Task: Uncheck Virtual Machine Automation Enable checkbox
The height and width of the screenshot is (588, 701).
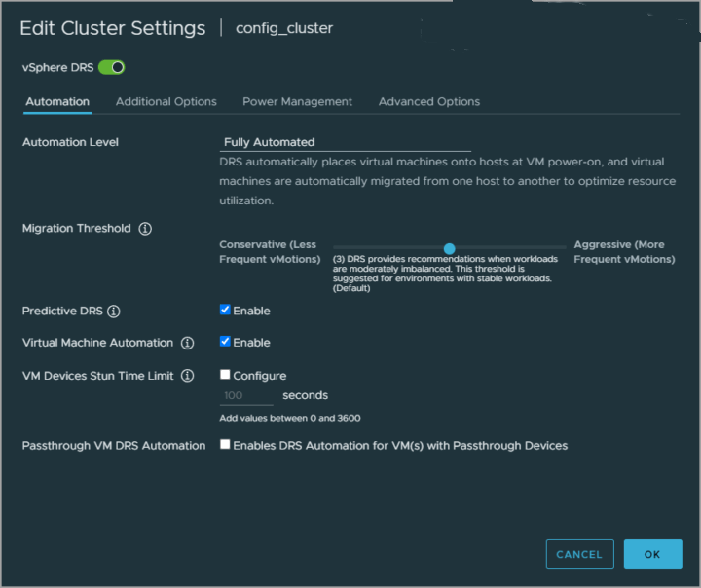Action: (225, 342)
